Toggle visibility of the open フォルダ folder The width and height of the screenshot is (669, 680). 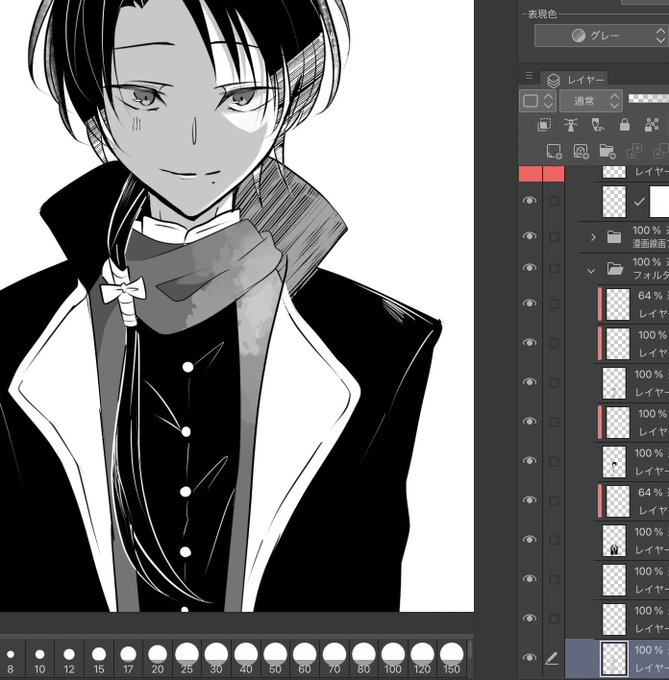tap(529, 268)
